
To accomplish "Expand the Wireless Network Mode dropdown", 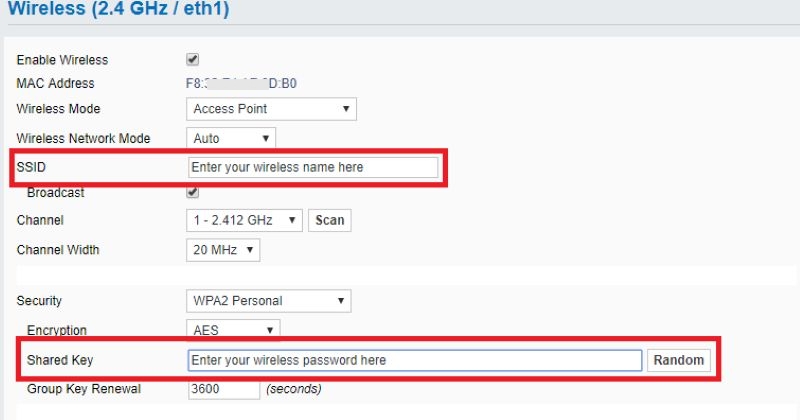I will 231,138.
